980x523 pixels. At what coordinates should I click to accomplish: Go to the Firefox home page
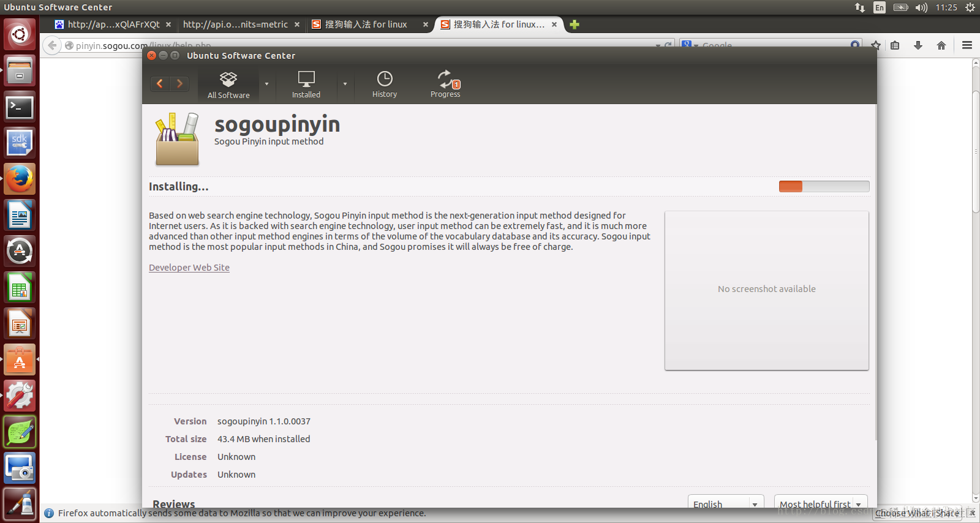(x=941, y=45)
